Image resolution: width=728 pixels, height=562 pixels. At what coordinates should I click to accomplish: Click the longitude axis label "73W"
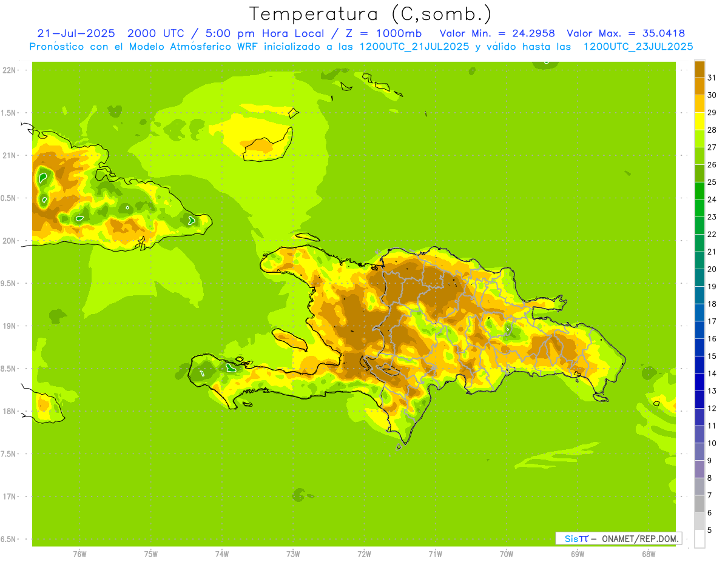click(293, 554)
